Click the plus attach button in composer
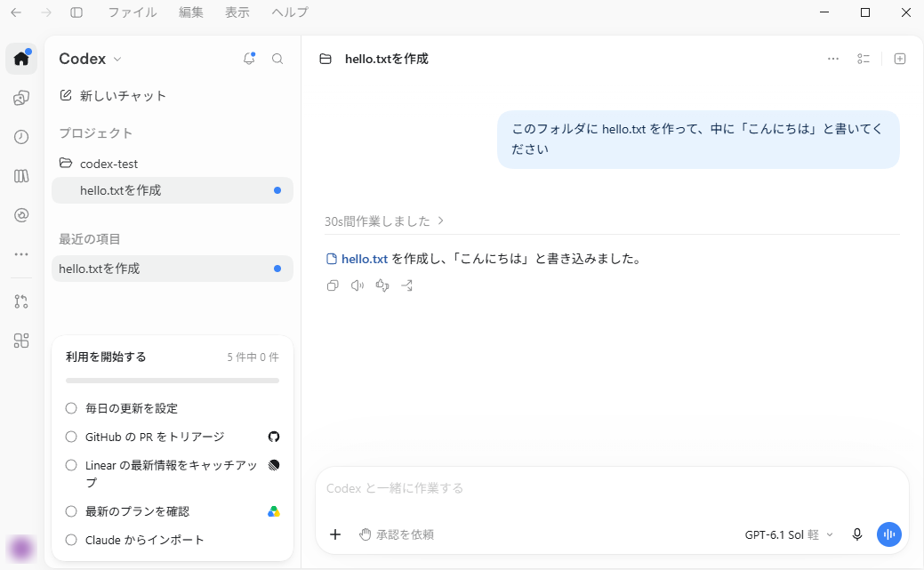Viewport: 924px width, 570px height. [335, 534]
